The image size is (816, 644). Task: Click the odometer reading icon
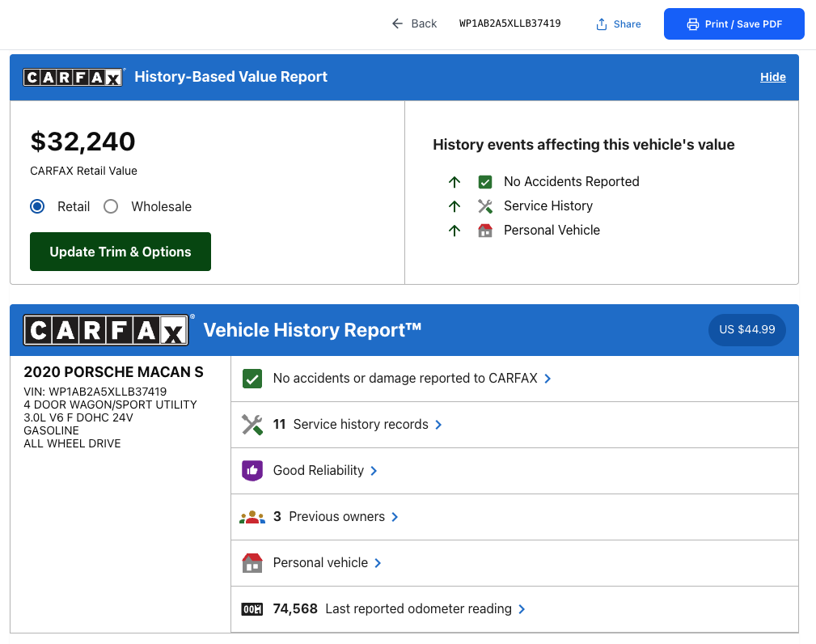click(x=252, y=609)
